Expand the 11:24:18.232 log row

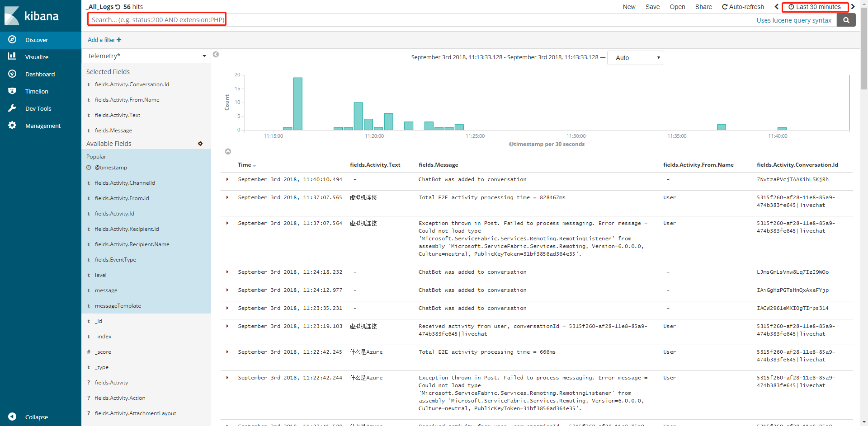(227, 272)
